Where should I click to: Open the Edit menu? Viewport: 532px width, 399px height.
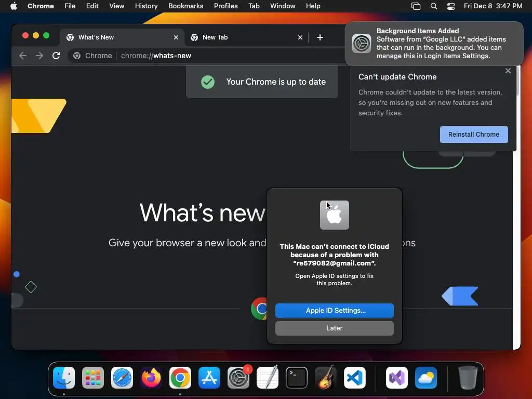92,6
